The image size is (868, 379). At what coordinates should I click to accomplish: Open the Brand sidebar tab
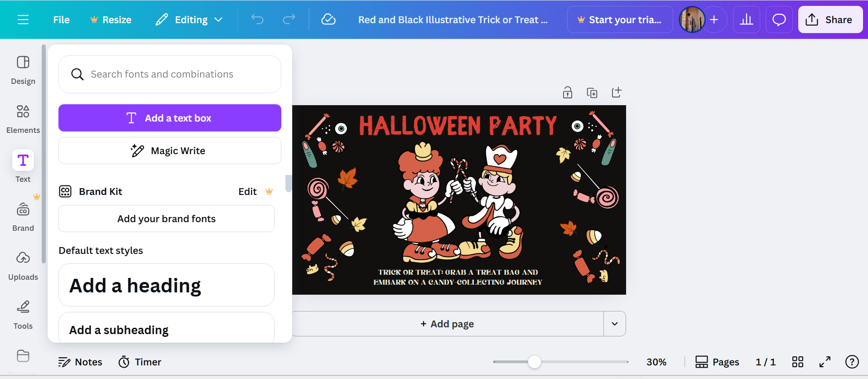pyautogui.click(x=23, y=216)
